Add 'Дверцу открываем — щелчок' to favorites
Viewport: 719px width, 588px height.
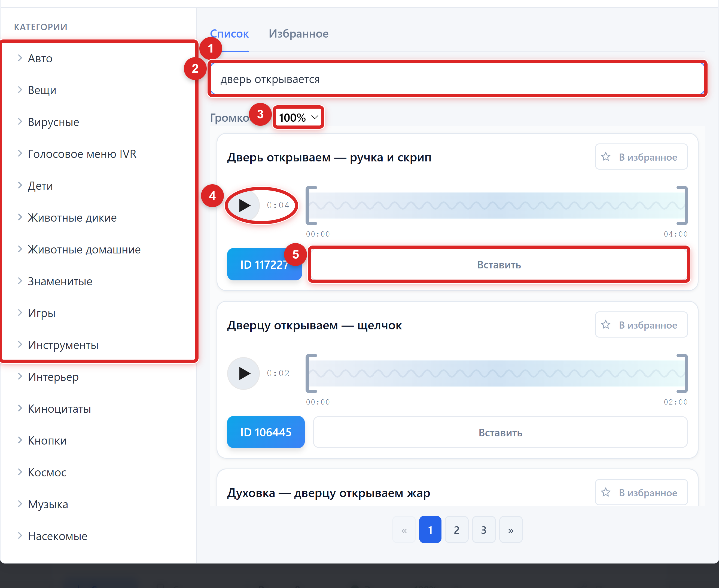coord(641,325)
